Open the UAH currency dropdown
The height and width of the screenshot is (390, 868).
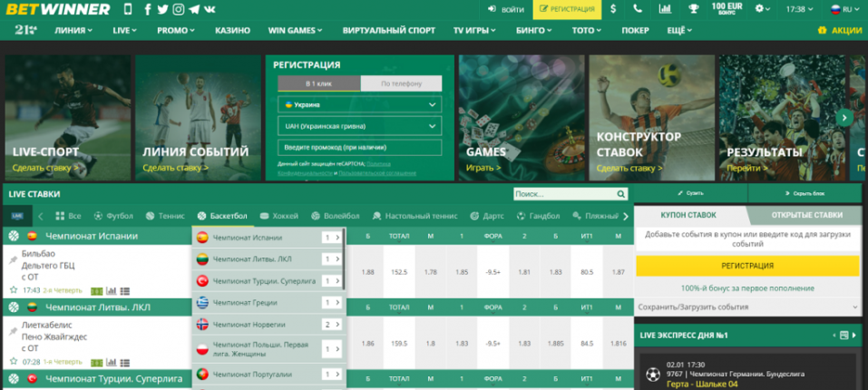point(360,126)
